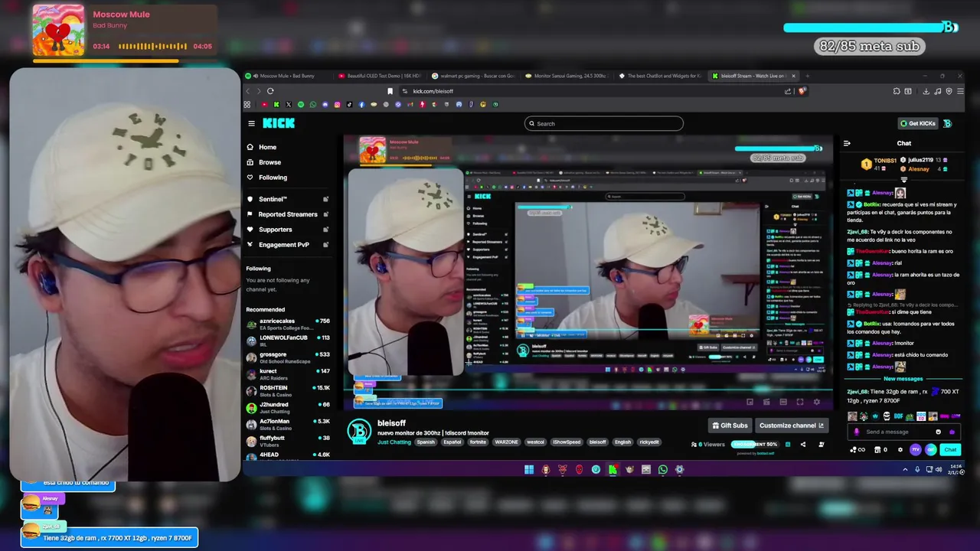Open external link icon beside Sentinel
The height and width of the screenshot is (551, 980).
325,199
